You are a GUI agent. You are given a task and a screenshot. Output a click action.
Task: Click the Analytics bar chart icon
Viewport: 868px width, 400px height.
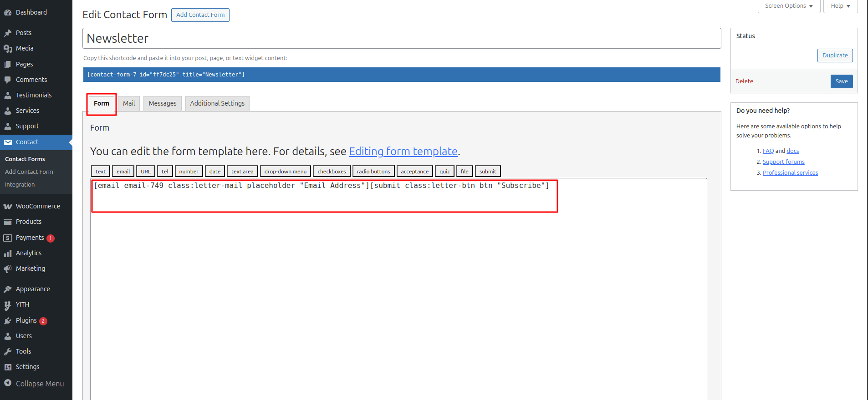tap(8, 253)
